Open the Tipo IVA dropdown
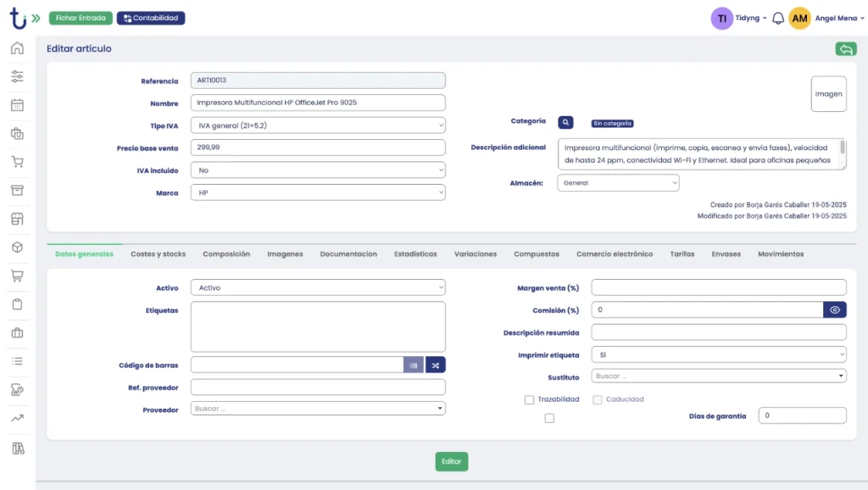 pos(318,125)
